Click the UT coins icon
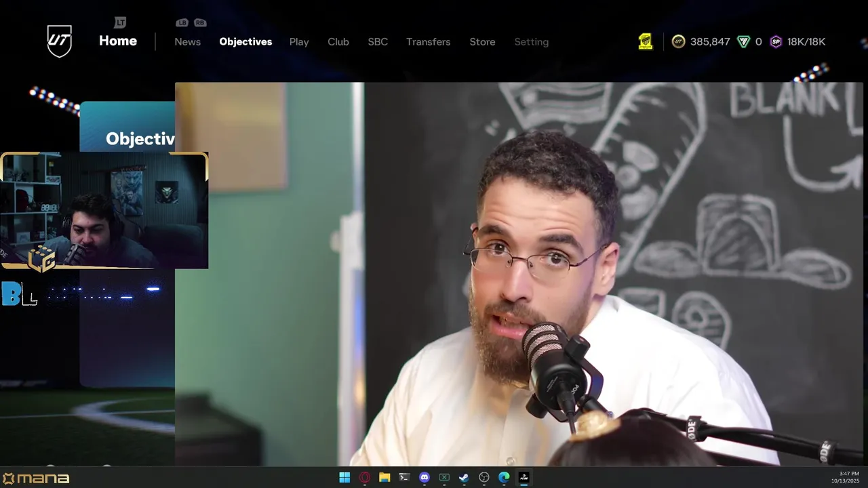 [x=678, y=42]
